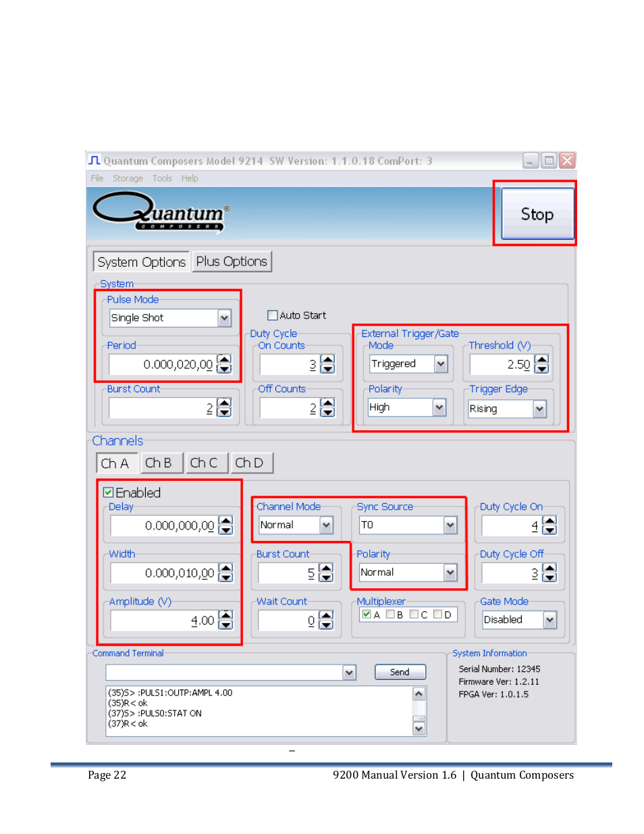The width and height of the screenshot is (644, 834).
Task: Open the Channel Mode dropdown
Action: pyautogui.click(x=326, y=525)
